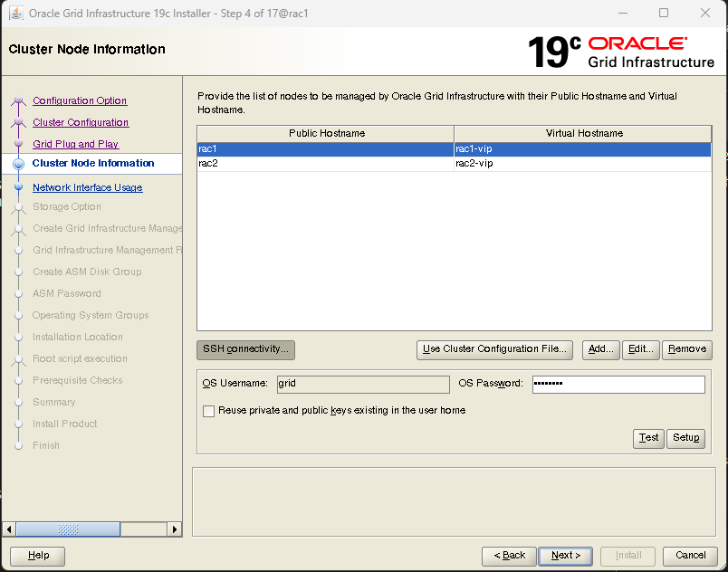
Task: Click the Public Hostname column header
Action: tap(326, 134)
